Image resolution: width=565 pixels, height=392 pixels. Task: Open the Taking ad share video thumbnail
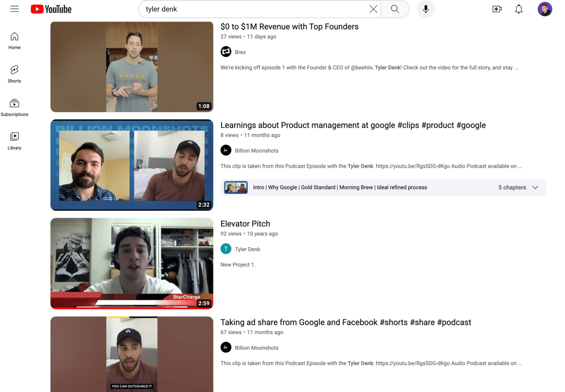point(132,354)
